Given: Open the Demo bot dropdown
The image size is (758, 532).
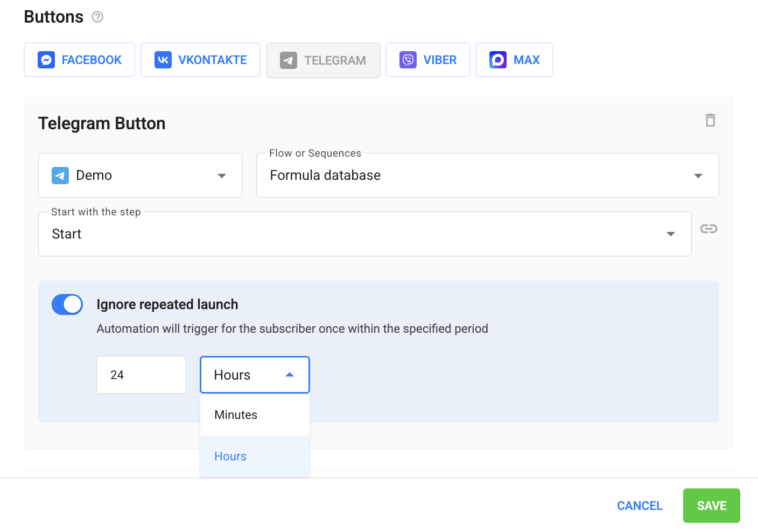Looking at the screenshot, I should pos(140,175).
